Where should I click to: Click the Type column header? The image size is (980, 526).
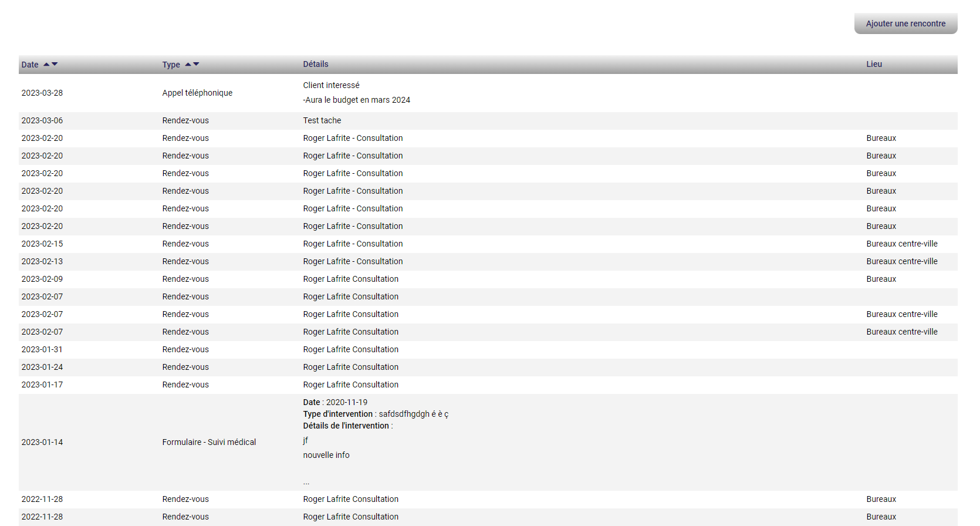tap(171, 65)
